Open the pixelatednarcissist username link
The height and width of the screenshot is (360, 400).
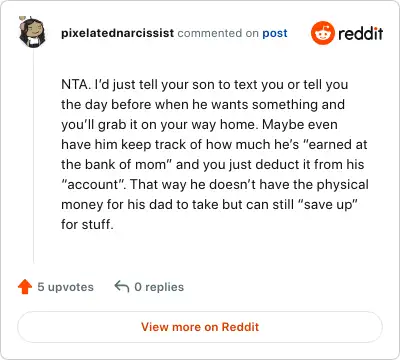tap(117, 33)
